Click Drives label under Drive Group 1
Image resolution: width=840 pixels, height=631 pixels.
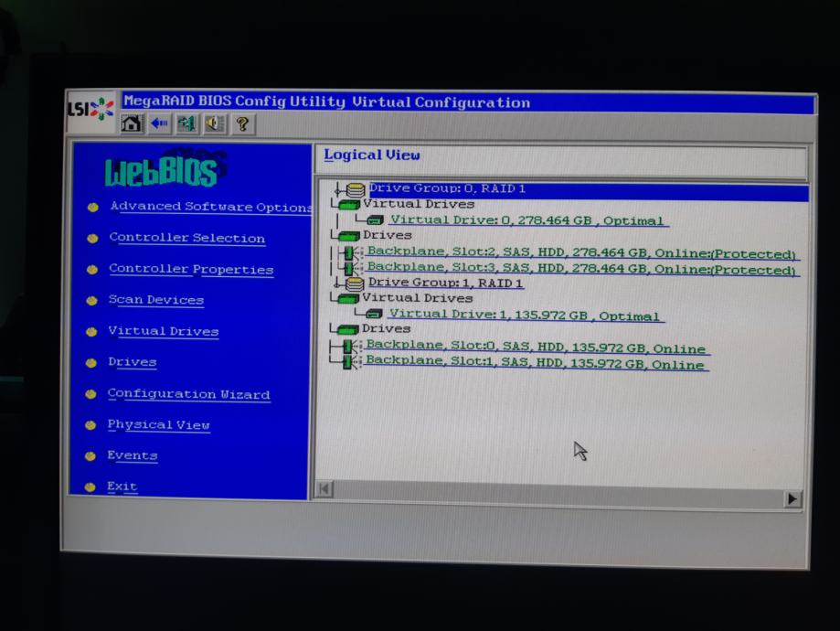point(387,328)
